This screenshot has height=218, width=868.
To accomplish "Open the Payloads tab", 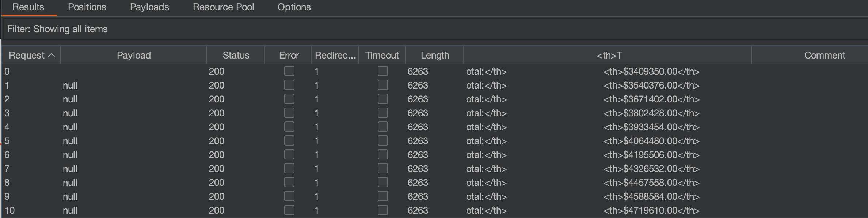I will coord(149,7).
